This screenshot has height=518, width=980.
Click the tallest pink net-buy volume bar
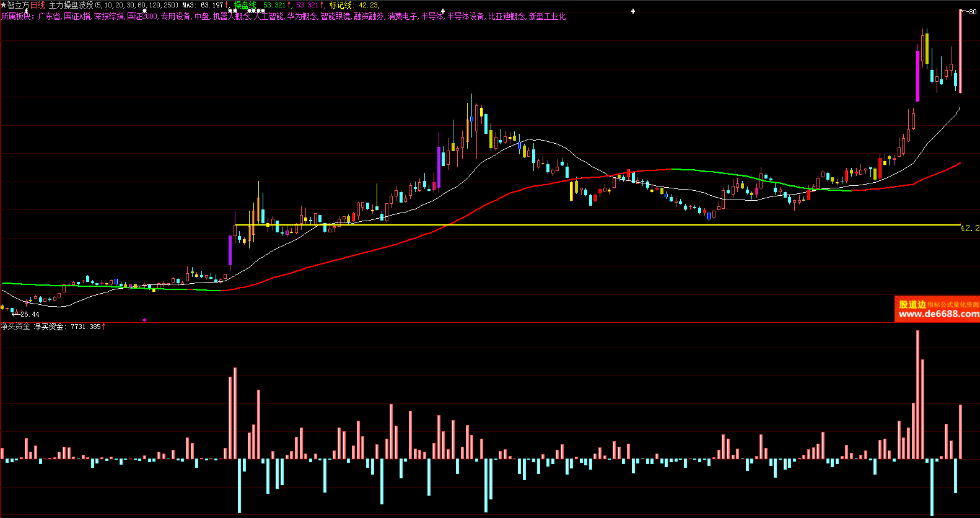917,394
